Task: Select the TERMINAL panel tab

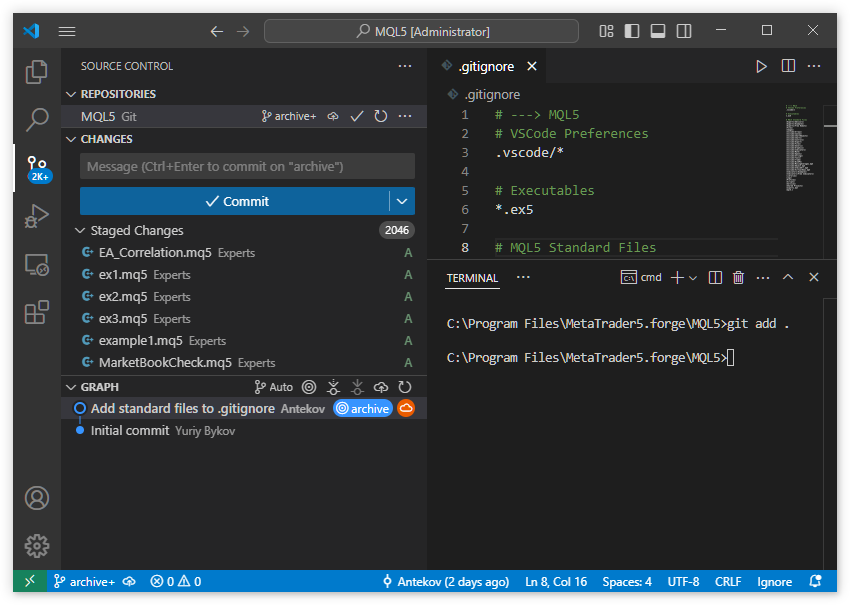Action: pyautogui.click(x=472, y=278)
